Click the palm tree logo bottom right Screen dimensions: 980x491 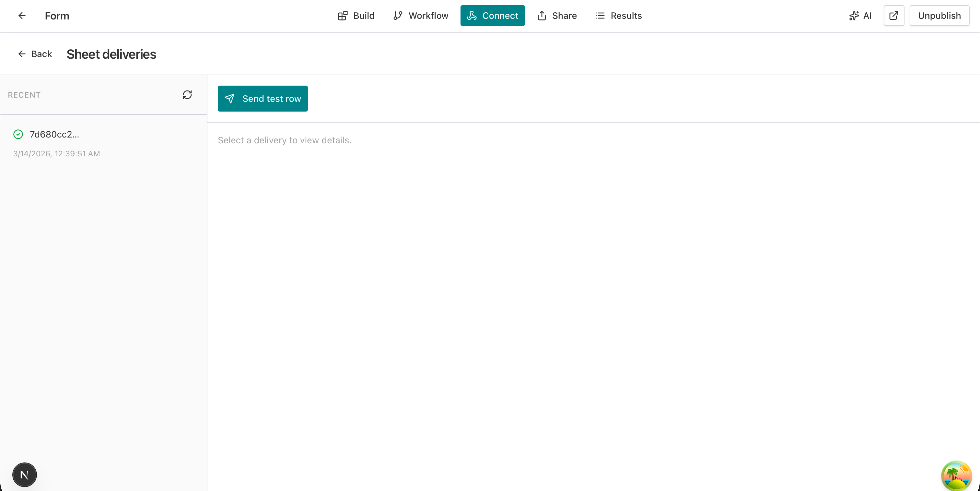pyautogui.click(x=956, y=475)
